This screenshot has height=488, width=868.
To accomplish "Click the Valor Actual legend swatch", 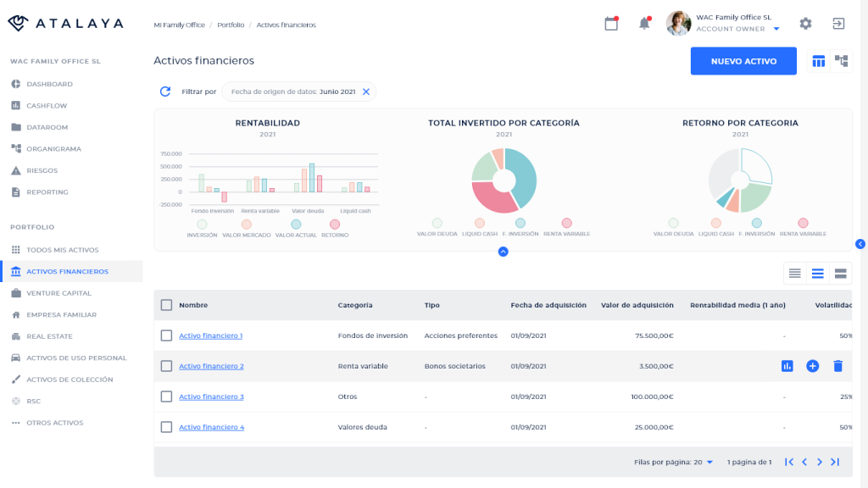I will click(x=296, y=225).
